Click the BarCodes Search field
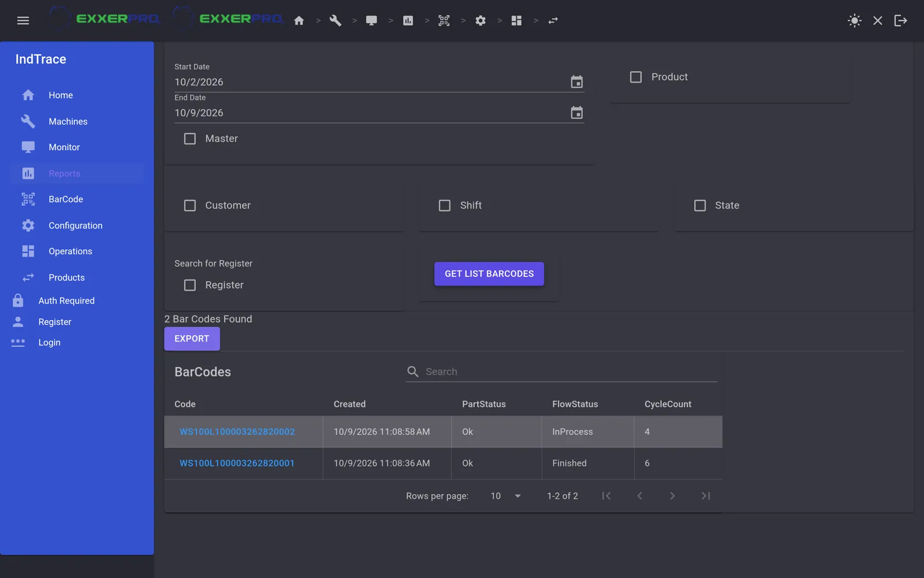The image size is (924, 578). (571, 372)
